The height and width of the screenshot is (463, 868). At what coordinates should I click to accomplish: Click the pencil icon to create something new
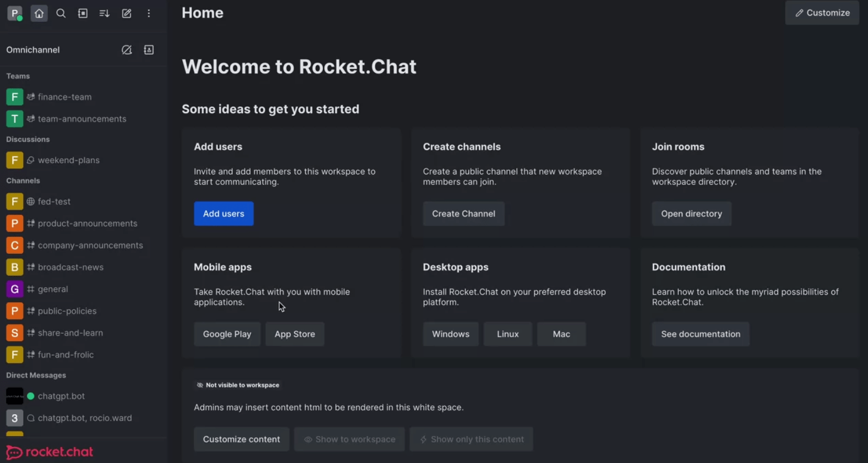click(126, 13)
